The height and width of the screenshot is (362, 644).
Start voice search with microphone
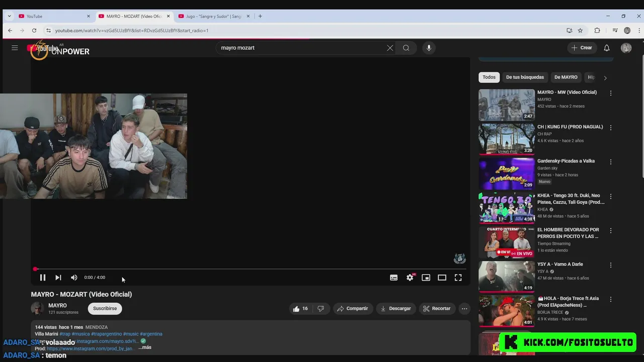tap(429, 48)
